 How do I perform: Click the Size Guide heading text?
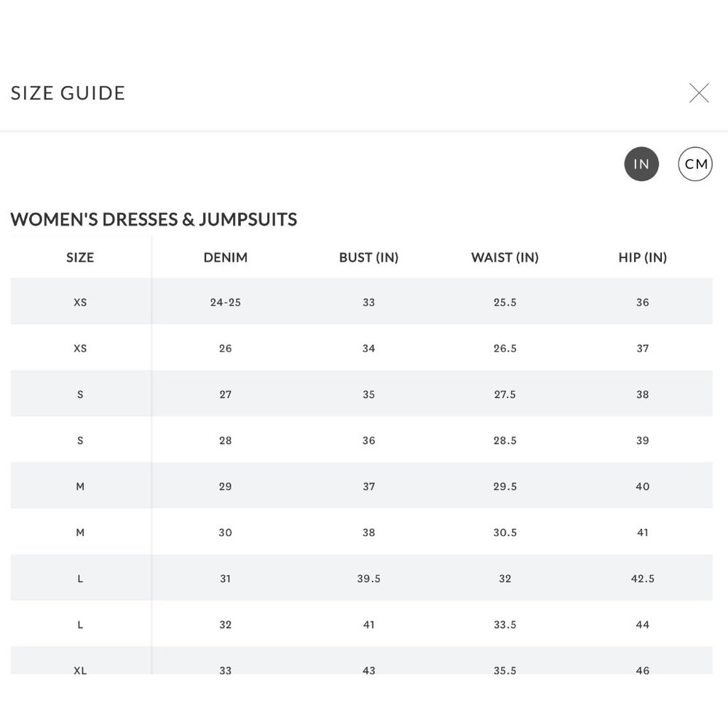coord(68,93)
